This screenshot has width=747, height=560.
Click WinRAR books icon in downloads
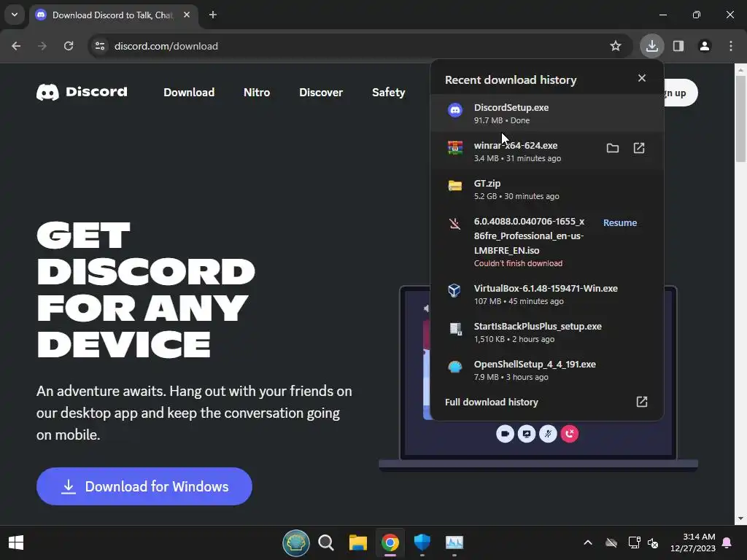pos(455,147)
